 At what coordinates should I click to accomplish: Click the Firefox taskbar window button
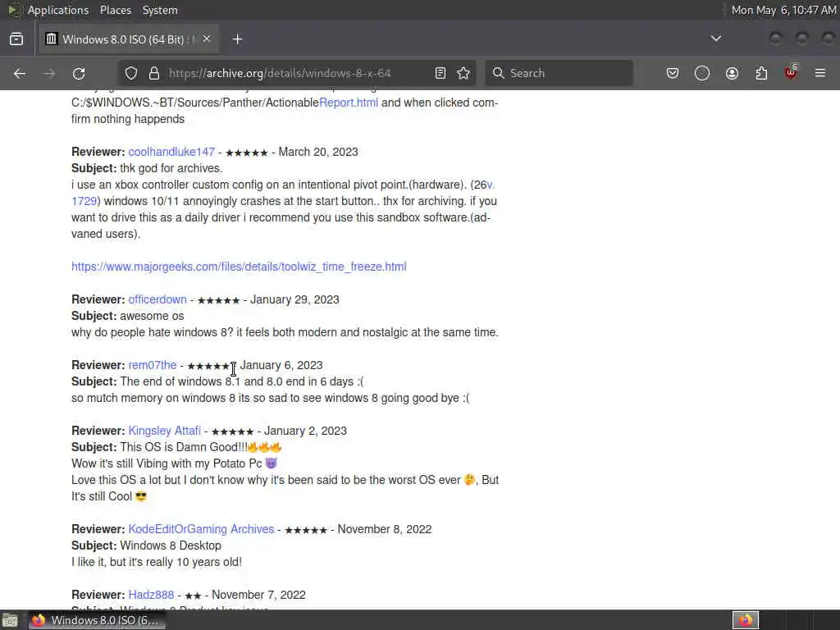point(97,620)
